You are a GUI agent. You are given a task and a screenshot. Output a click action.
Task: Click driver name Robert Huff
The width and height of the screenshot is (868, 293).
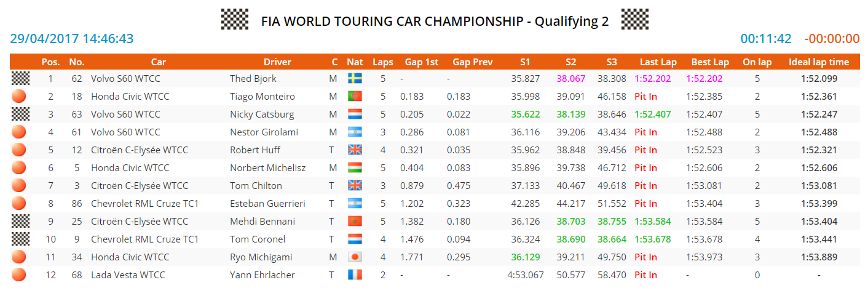pyautogui.click(x=254, y=150)
